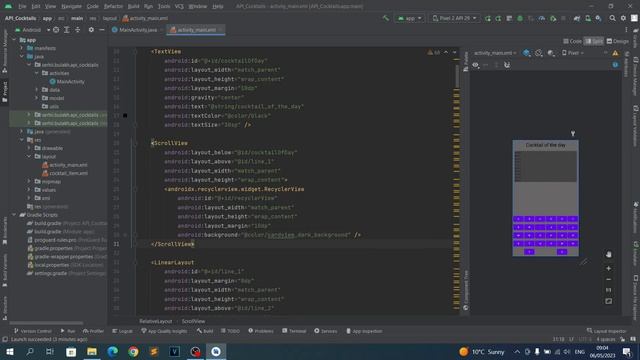Toggle the Project tool window side tab
640x360 pixels.
(5, 91)
